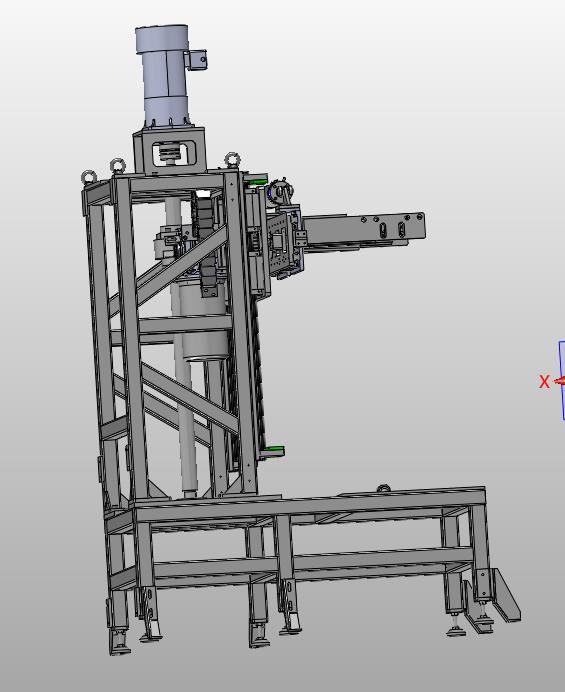The image size is (565, 692).
Task: Select the small junction box on the motor side
Action: click(x=196, y=59)
